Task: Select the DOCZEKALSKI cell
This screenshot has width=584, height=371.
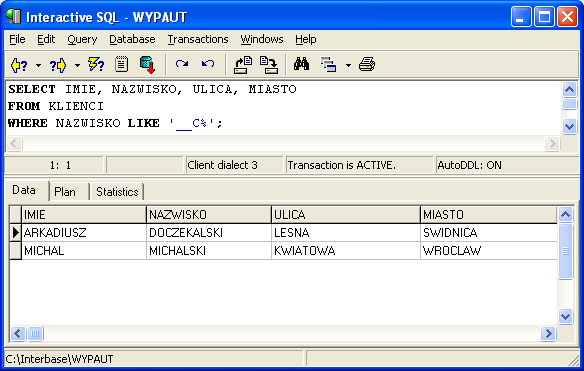Action: coord(209,233)
